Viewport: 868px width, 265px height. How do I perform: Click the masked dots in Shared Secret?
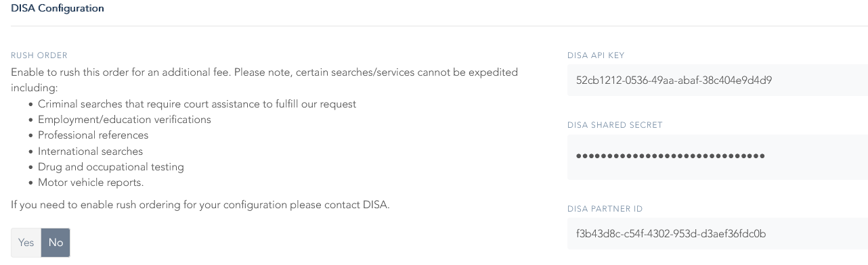click(x=670, y=156)
